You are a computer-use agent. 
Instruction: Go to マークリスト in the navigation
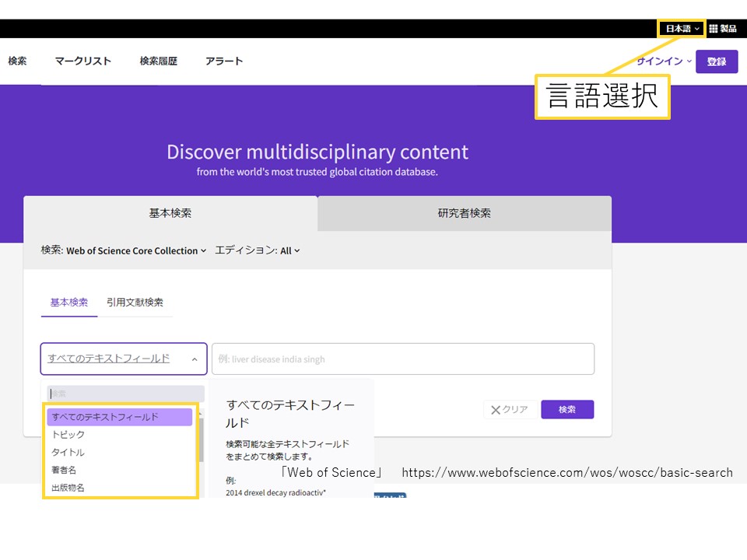(x=83, y=61)
